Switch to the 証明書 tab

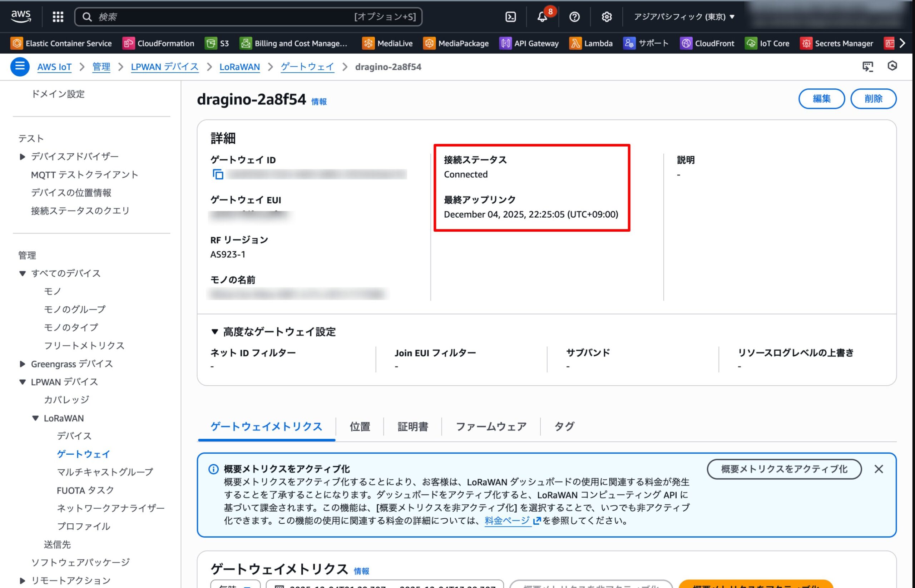[x=413, y=426]
